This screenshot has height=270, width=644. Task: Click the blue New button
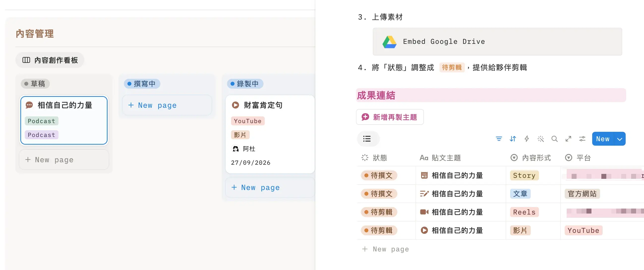[x=603, y=139]
